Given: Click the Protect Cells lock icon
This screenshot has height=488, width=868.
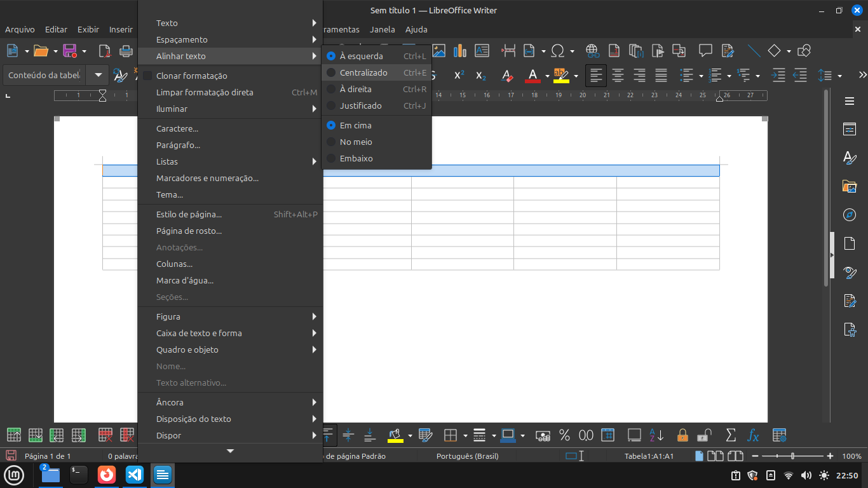Looking at the screenshot, I should coord(682,435).
